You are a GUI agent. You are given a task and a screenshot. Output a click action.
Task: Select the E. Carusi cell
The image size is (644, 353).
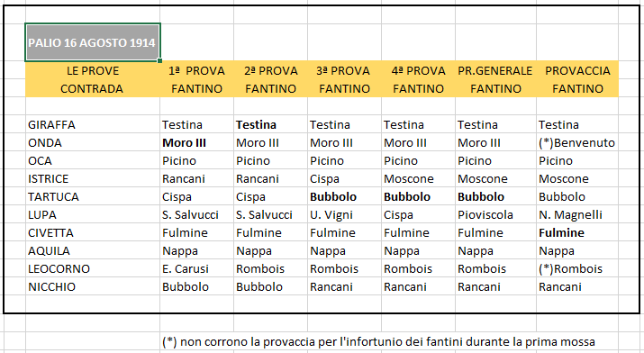click(196, 269)
